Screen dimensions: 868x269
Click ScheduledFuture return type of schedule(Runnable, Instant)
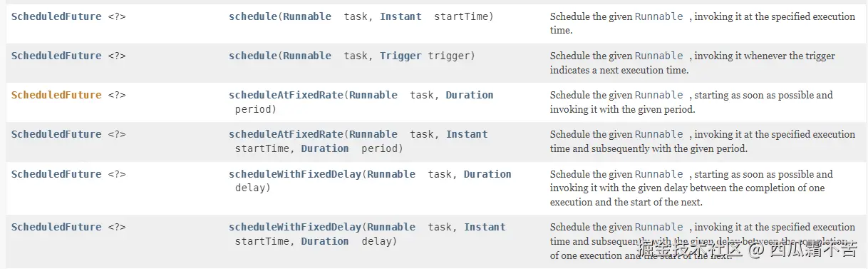coord(56,16)
